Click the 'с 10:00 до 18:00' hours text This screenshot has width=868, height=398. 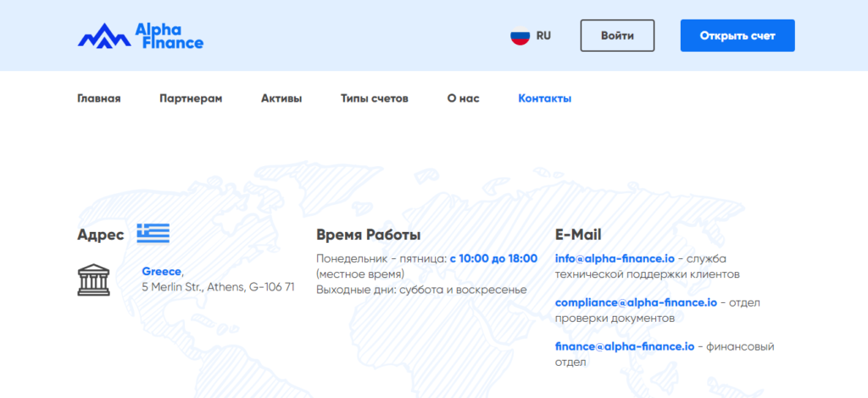coord(493,258)
